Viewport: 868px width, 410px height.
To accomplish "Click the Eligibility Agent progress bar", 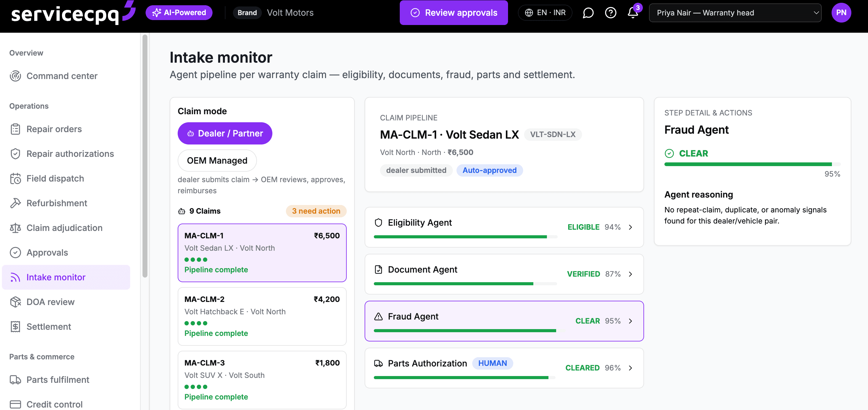I will [465, 237].
